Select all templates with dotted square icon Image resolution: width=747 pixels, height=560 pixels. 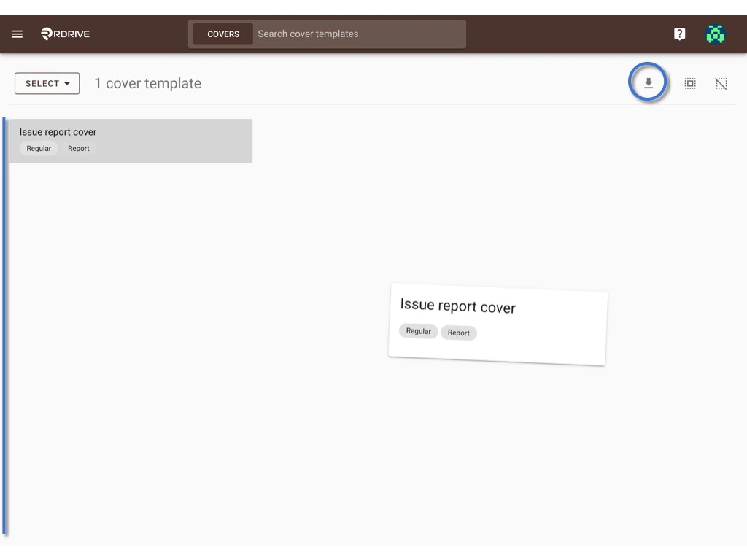690,83
